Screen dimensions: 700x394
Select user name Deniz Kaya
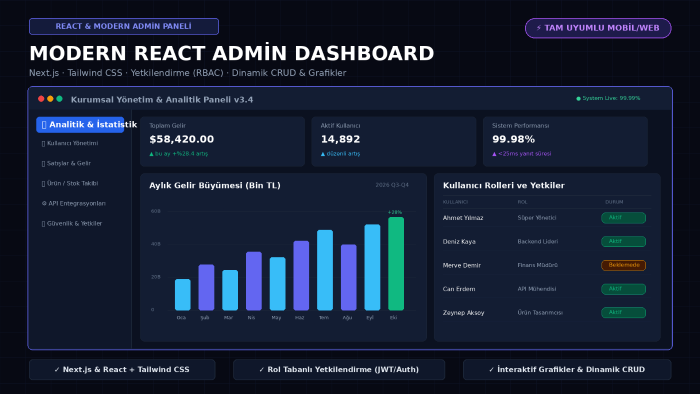click(x=459, y=241)
